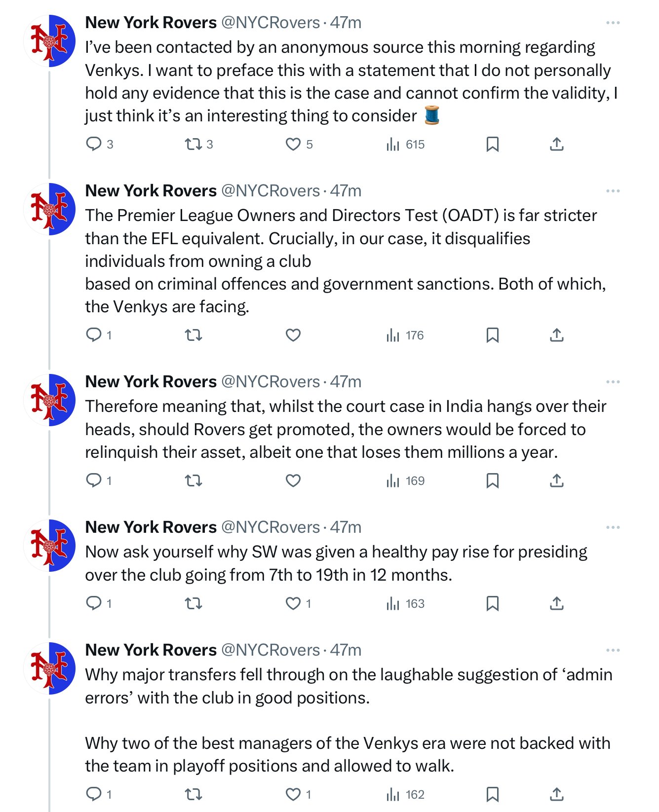Bookmark the tweet with 163 views
Viewport: 659px width, 812px height.
492,603
